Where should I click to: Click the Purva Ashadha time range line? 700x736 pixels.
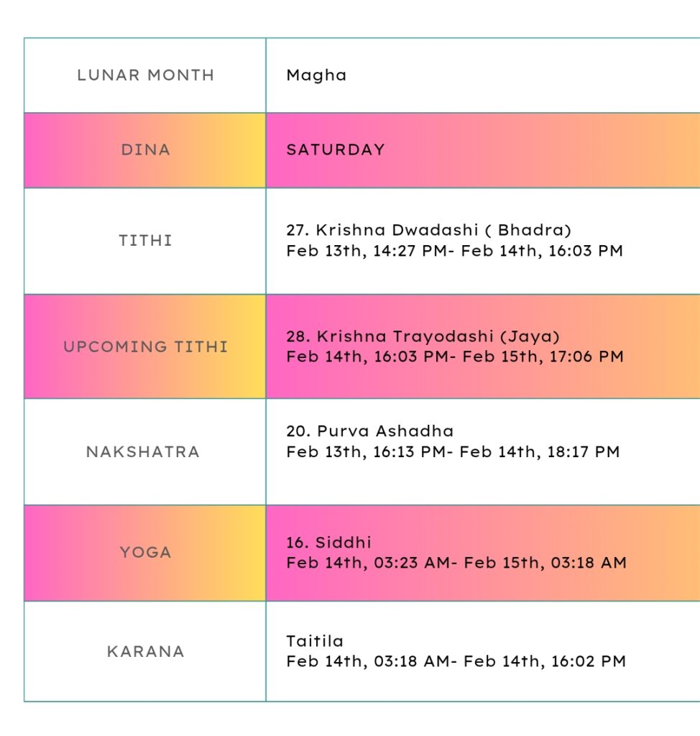pyautogui.click(x=453, y=452)
